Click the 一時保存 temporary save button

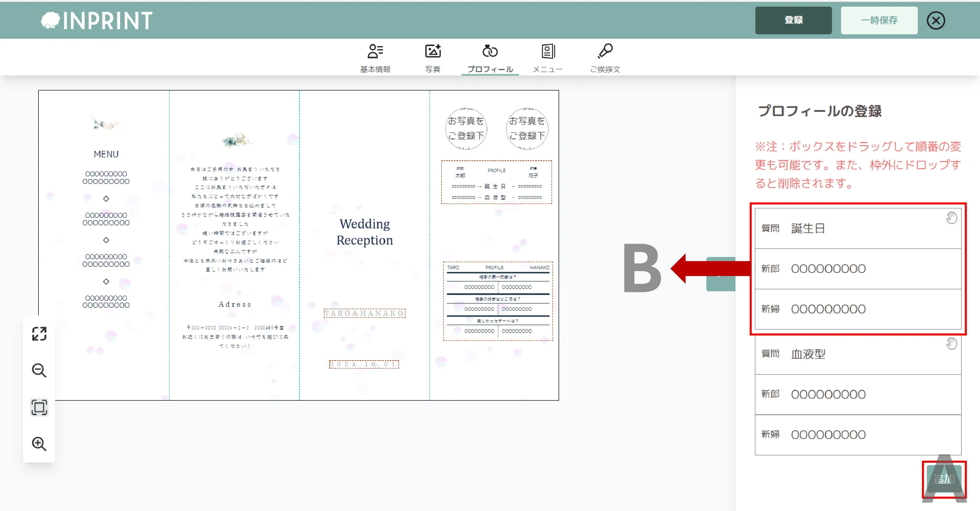(x=879, y=20)
